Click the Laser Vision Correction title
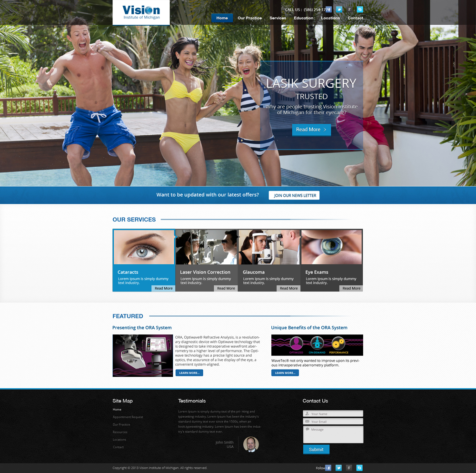 coord(205,272)
